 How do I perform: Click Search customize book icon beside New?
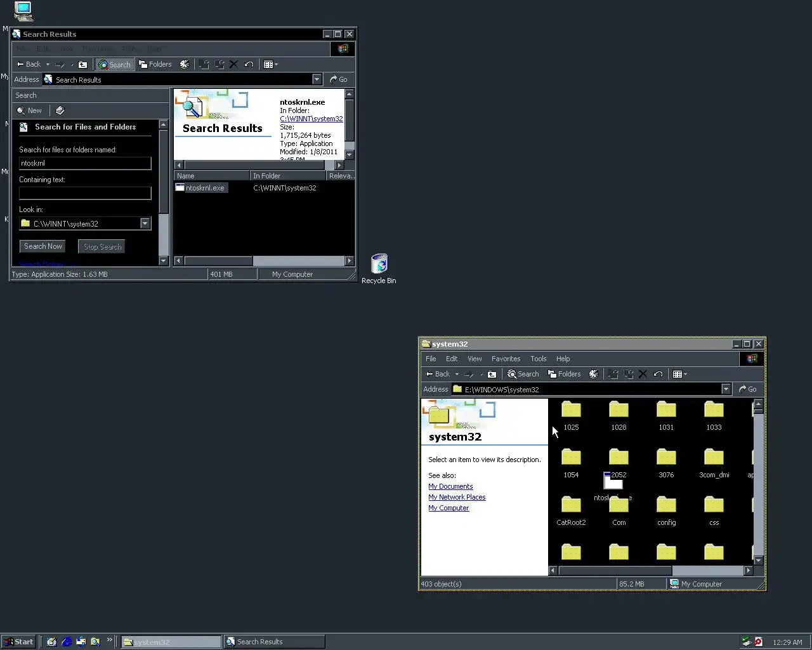60,110
